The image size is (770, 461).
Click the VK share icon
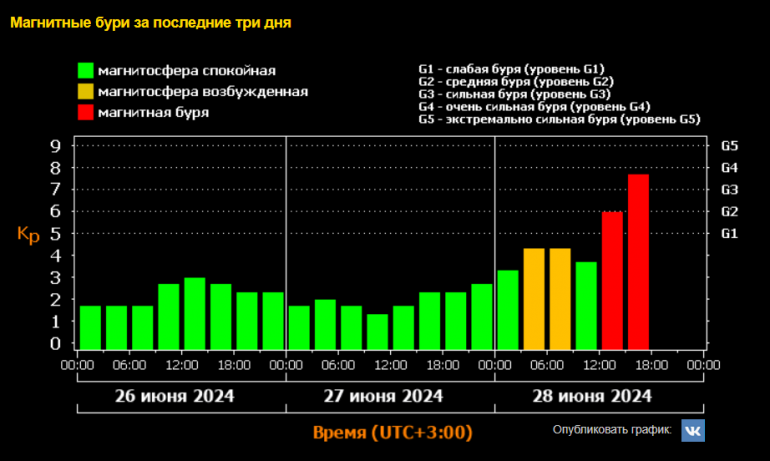pos(693,430)
